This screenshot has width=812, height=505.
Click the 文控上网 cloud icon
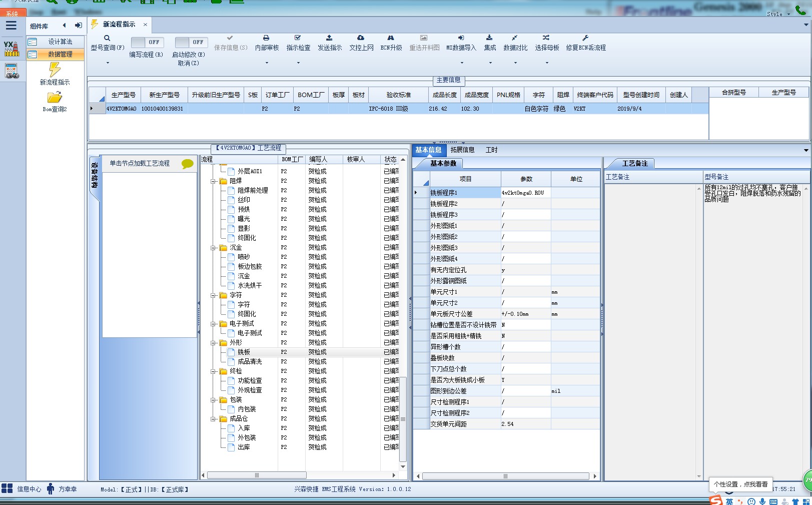(361, 38)
